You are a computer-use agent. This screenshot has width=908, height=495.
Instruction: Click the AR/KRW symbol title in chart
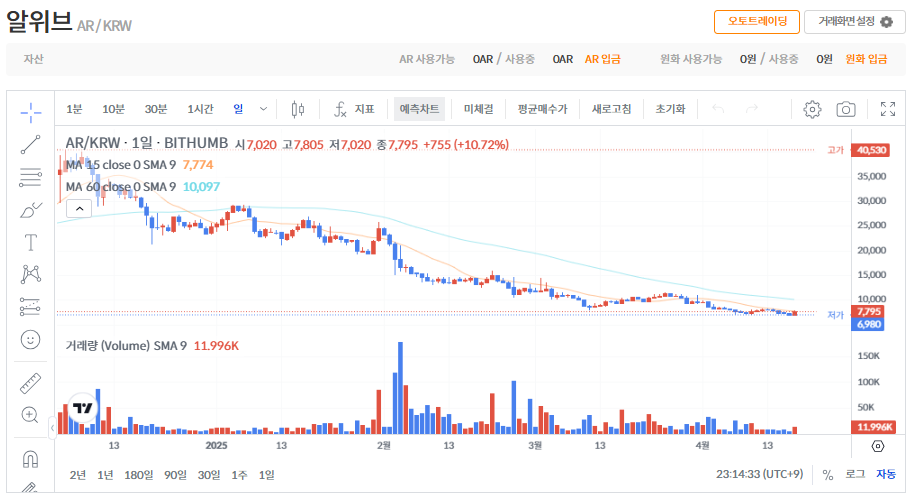147,143
